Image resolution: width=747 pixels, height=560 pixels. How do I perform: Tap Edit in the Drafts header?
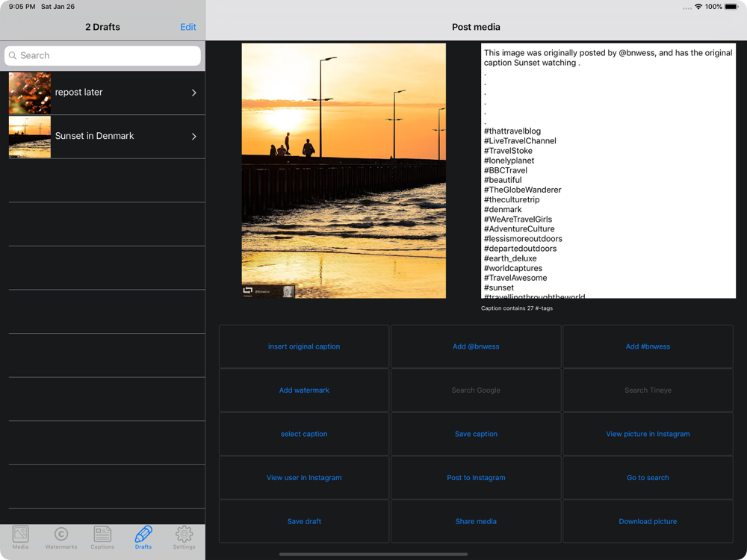(188, 27)
